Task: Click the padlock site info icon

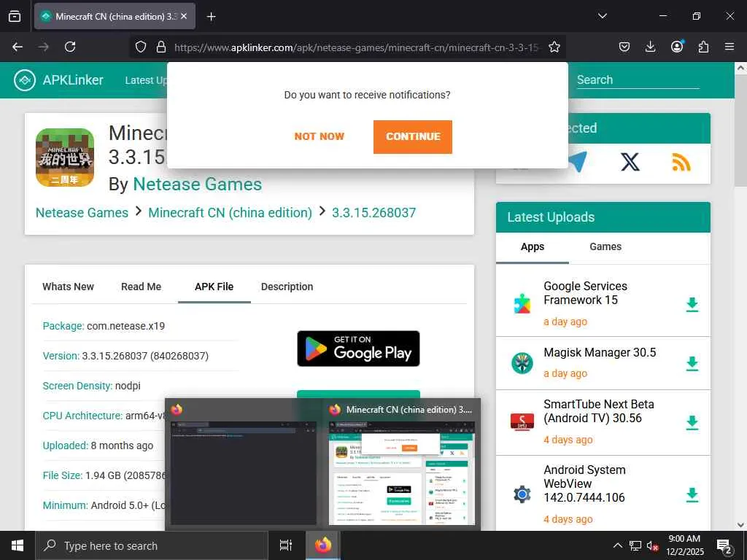Action: (x=161, y=47)
